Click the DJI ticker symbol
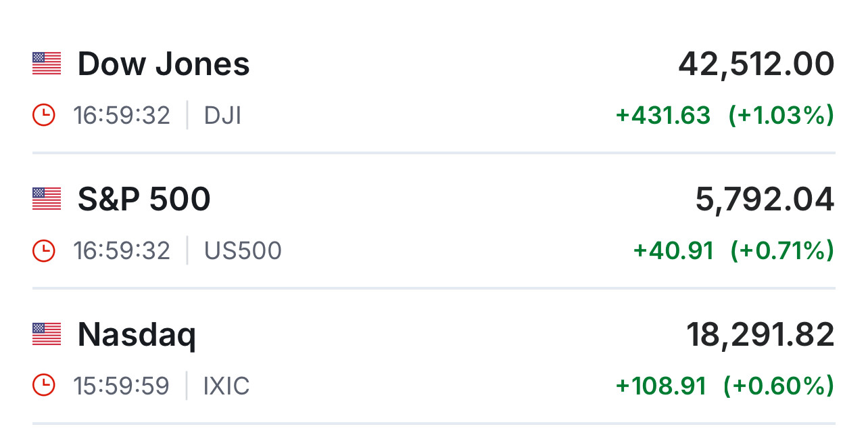 222,116
